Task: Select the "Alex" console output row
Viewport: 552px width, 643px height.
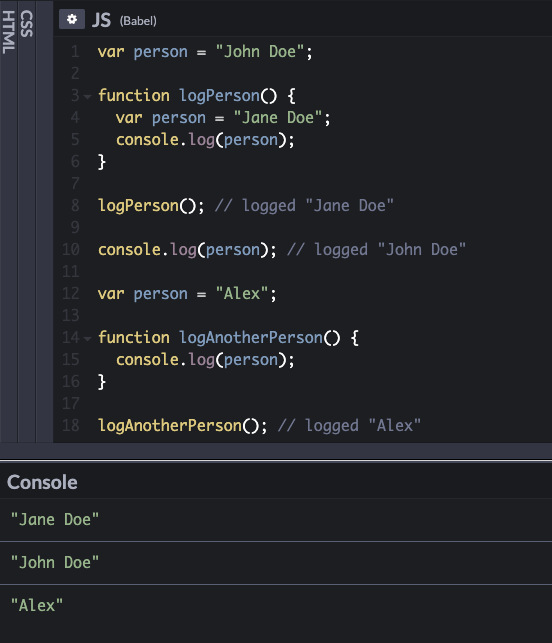Action: [276, 606]
